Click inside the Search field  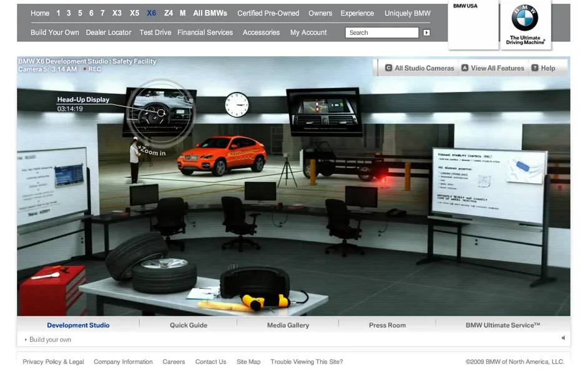click(382, 32)
